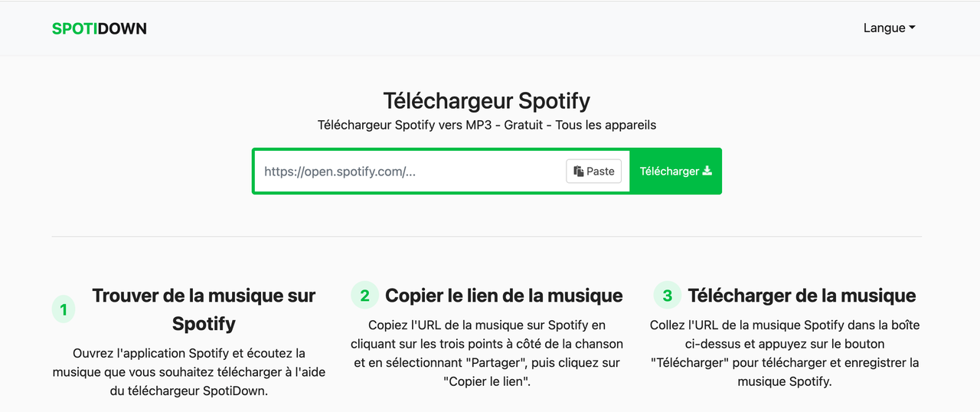Select the "Copier le lien de la musique" heading
Screen dimensions: 980x412
tap(504, 296)
